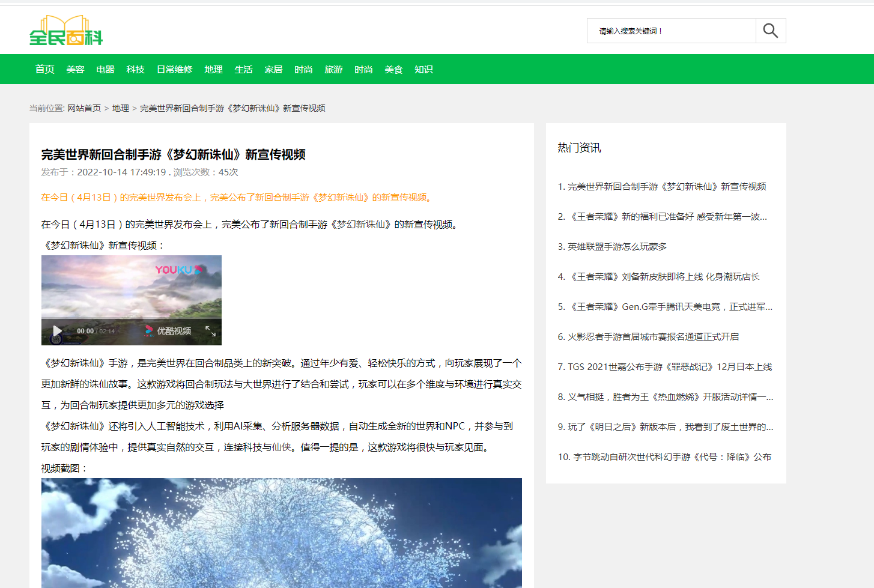The image size is (874, 588).
Task: Enter fullscreen using the expand arrows icon
Action: (211, 331)
